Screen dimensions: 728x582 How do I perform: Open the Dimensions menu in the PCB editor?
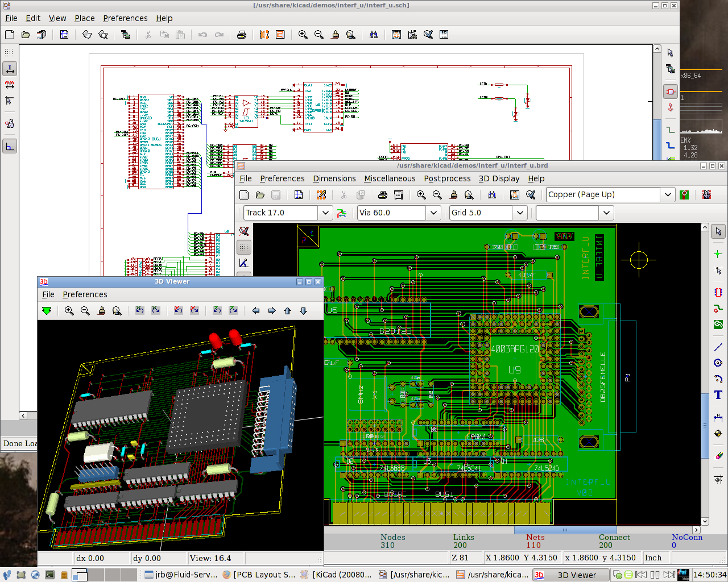334,178
